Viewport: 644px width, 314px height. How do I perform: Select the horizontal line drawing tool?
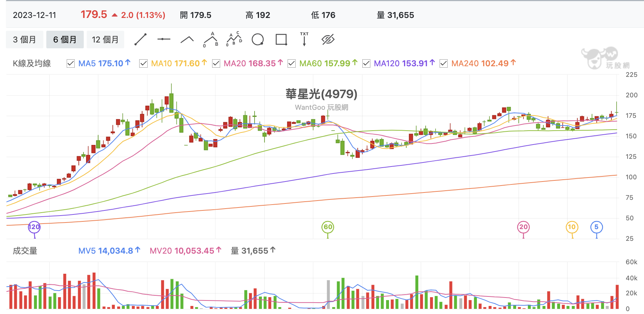(x=164, y=40)
